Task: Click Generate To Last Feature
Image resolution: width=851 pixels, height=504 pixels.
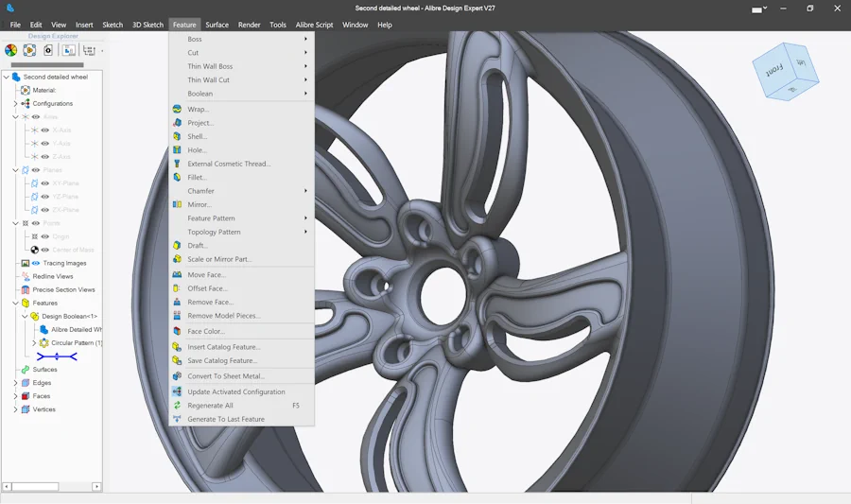Action: [x=241, y=419]
